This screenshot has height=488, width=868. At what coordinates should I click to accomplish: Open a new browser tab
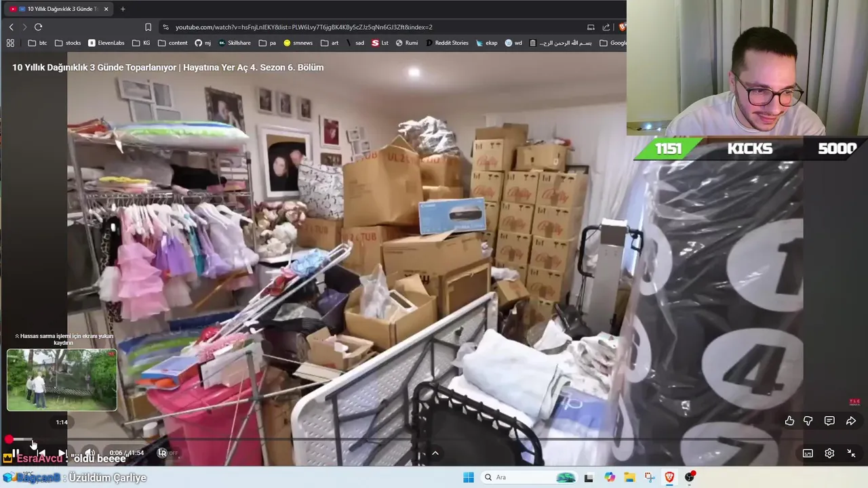[x=123, y=9]
